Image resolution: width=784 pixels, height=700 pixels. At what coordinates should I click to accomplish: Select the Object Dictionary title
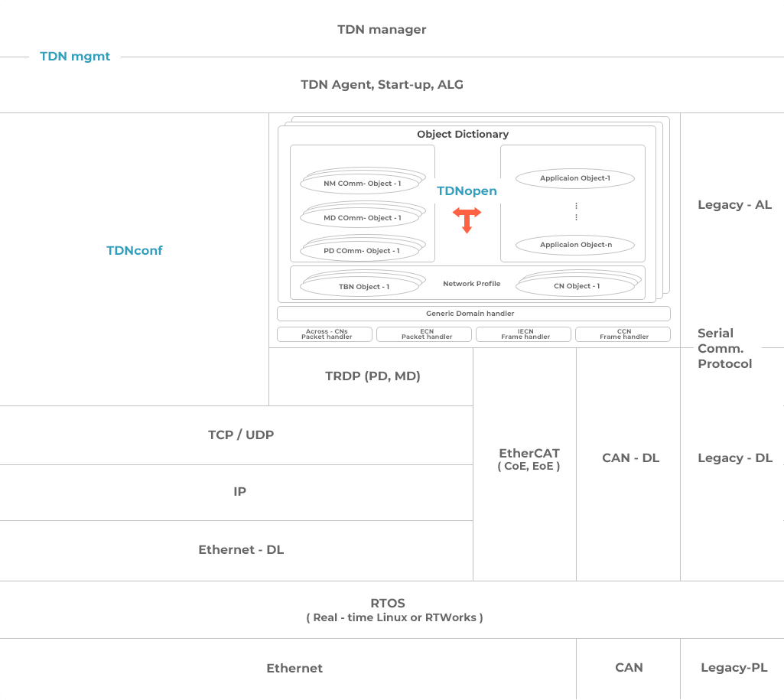pyautogui.click(x=463, y=134)
